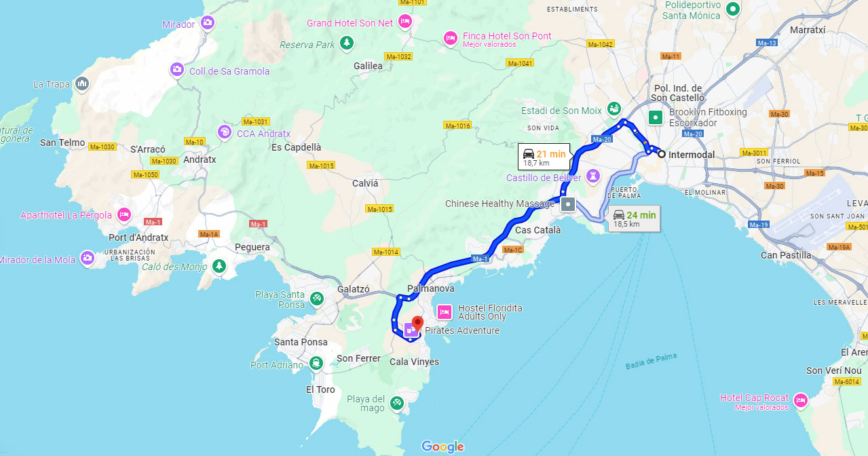Open the Reserva Park tree icon
868x456 pixels.
(x=347, y=43)
